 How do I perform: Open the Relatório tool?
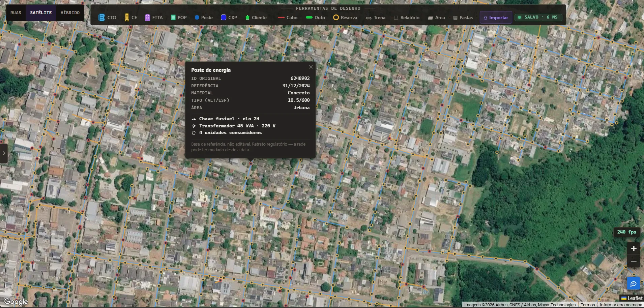pyautogui.click(x=407, y=18)
